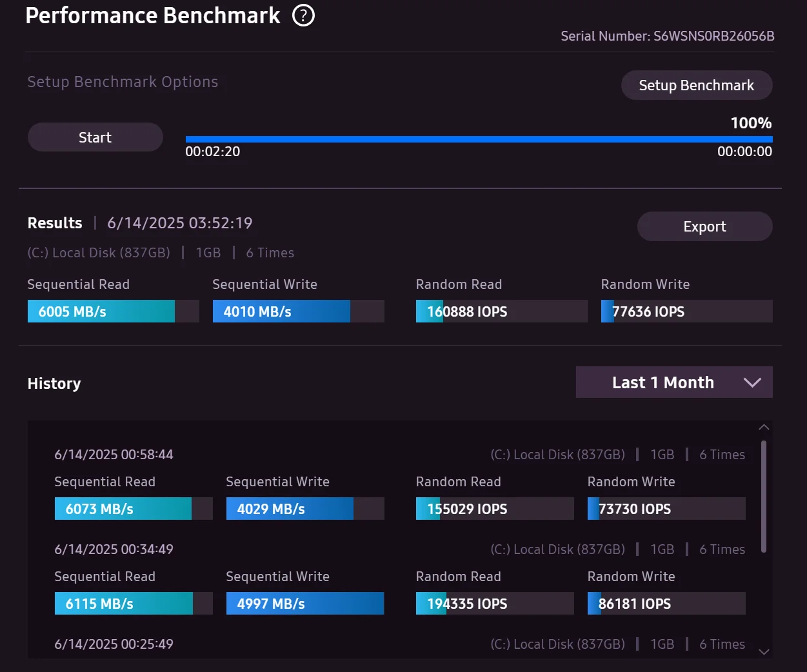The height and width of the screenshot is (672, 807).
Task: Click the help question mark icon
Action: 303,15
